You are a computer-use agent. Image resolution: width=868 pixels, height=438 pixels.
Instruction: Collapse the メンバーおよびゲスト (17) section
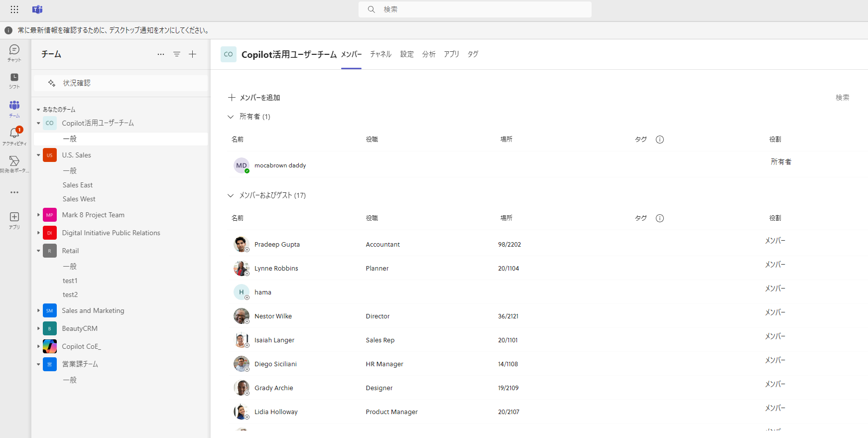[231, 195]
